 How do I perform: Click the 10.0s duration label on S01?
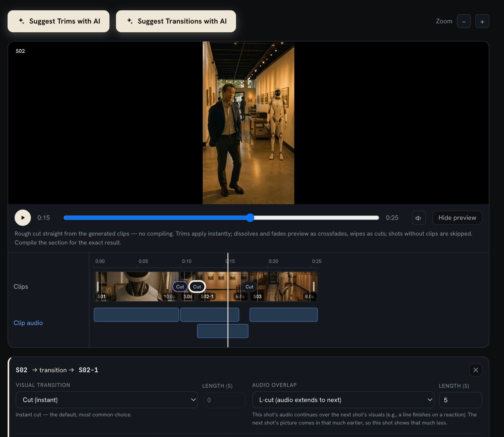point(169,297)
